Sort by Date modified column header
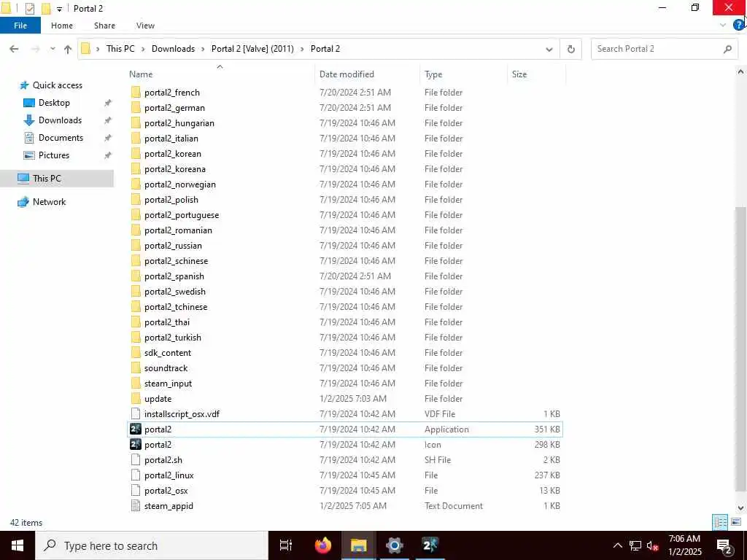The height and width of the screenshot is (560, 747). click(x=367, y=74)
